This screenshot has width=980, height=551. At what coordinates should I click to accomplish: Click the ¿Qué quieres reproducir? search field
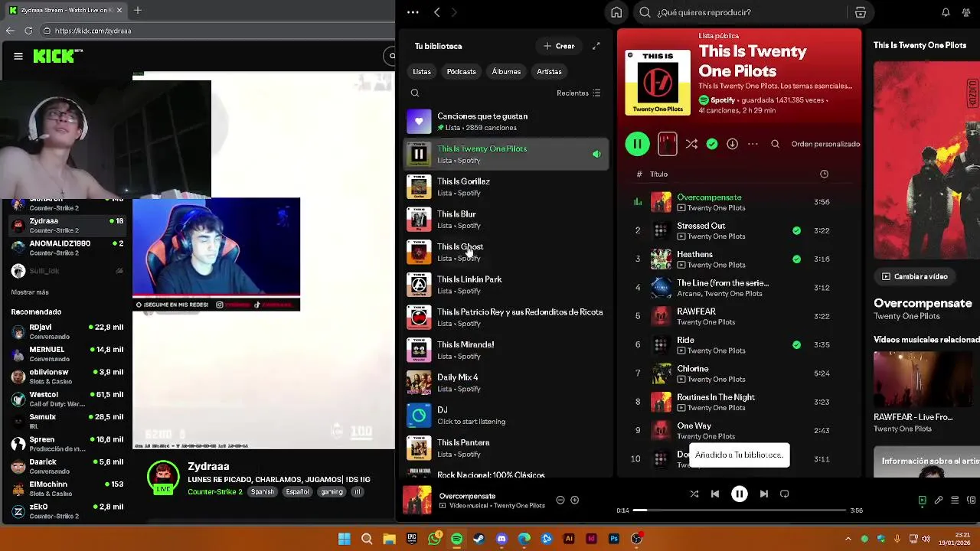point(743,12)
